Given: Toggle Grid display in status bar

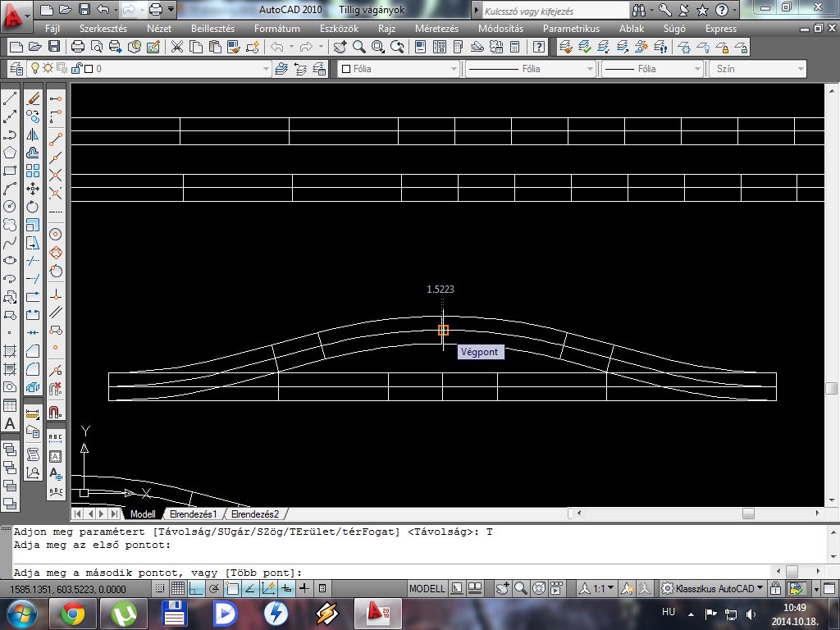Looking at the screenshot, I should [x=178, y=588].
